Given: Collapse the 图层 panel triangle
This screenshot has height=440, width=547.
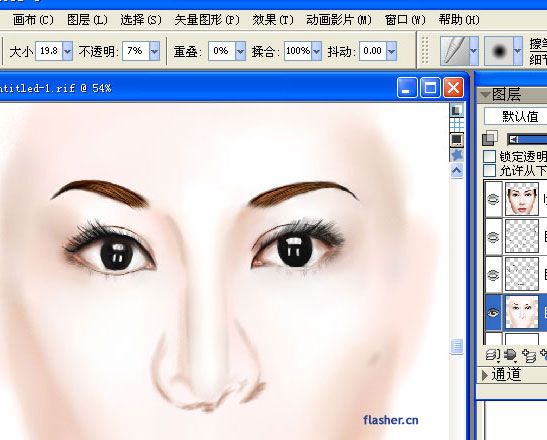Looking at the screenshot, I should point(485,94).
